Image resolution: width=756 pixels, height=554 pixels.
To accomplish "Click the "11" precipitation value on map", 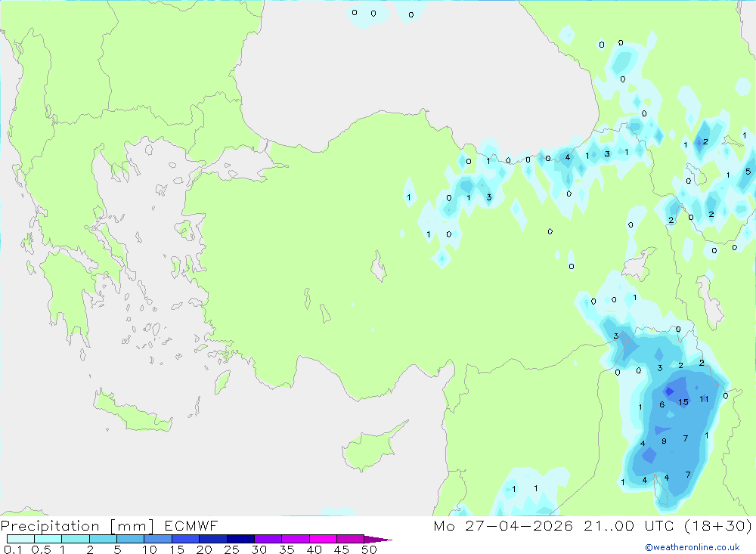I will 705,399.
